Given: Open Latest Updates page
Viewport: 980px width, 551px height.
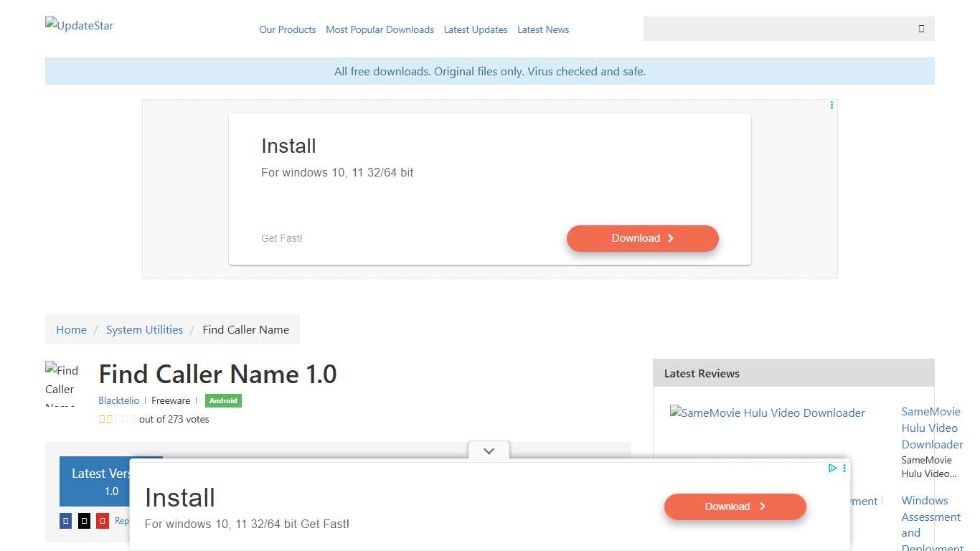Looking at the screenshot, I should pos(475,30).
